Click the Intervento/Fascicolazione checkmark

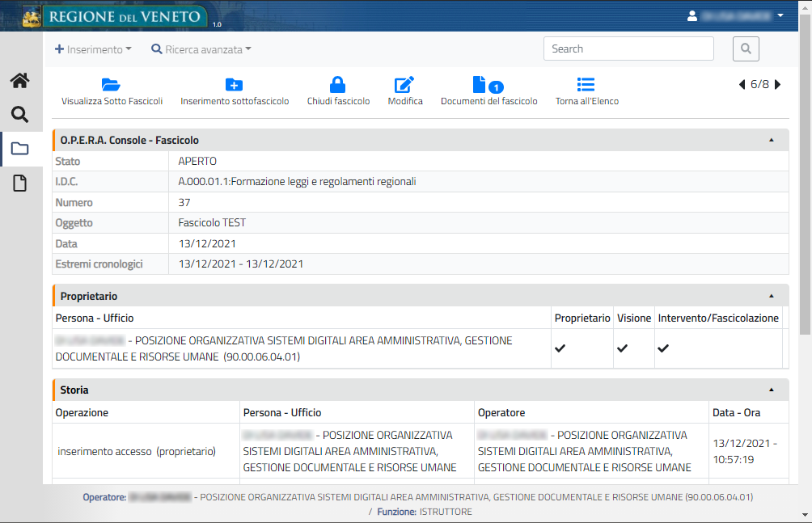[663, 348]
